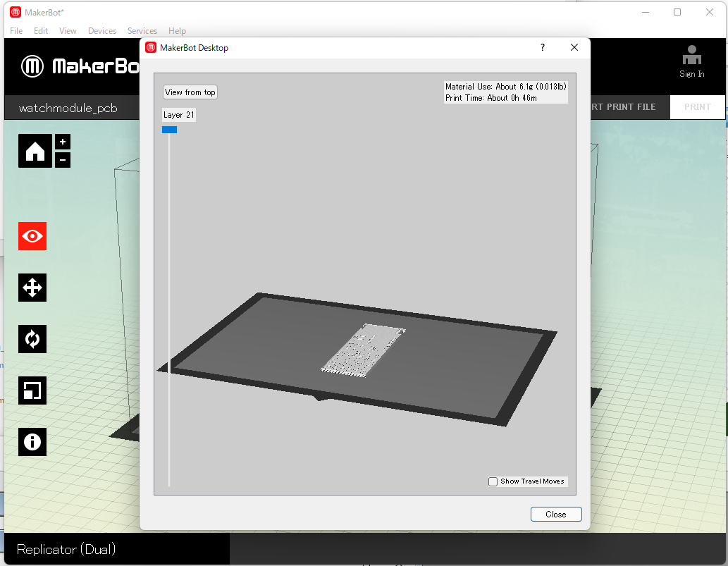The image size is (728, 566).
Task: Enable the Show Travel Moves checkbox
Action: tap(493, 481)
